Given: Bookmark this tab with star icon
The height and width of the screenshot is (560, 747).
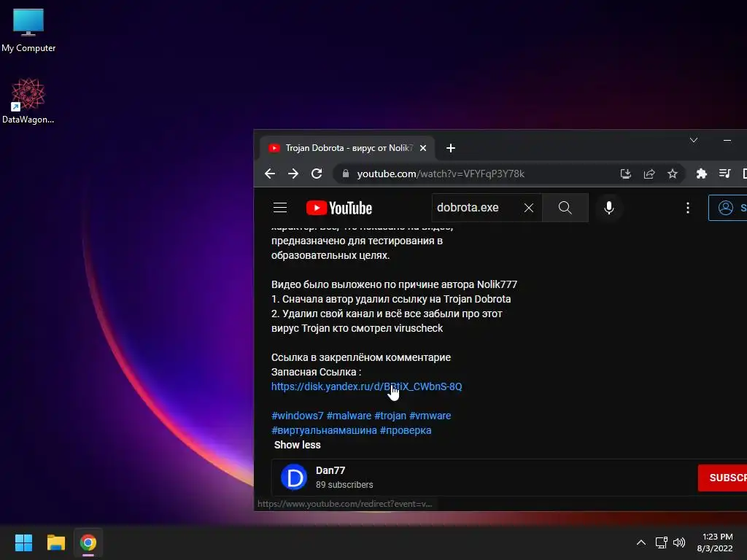Looking at the screenshot, I should click(672, 174).
